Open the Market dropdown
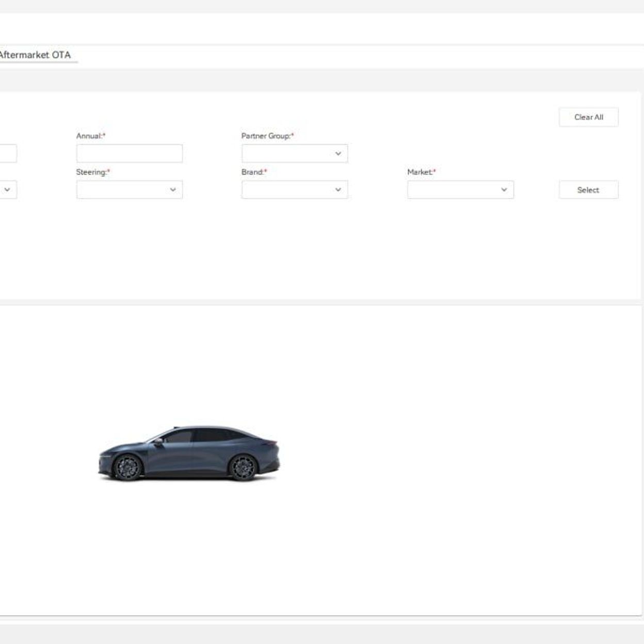The width and height of the screenshot is (644, 644). click(x=460, y=189)
